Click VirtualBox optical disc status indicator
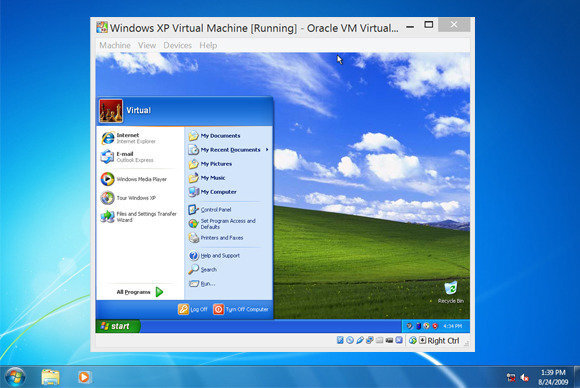The height and width of the screenshot is (388, 580). [x=350, y=340]
